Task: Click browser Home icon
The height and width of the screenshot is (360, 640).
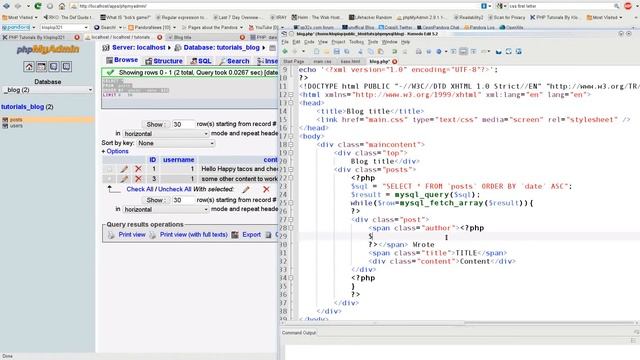Action: [x=62, y=6]
